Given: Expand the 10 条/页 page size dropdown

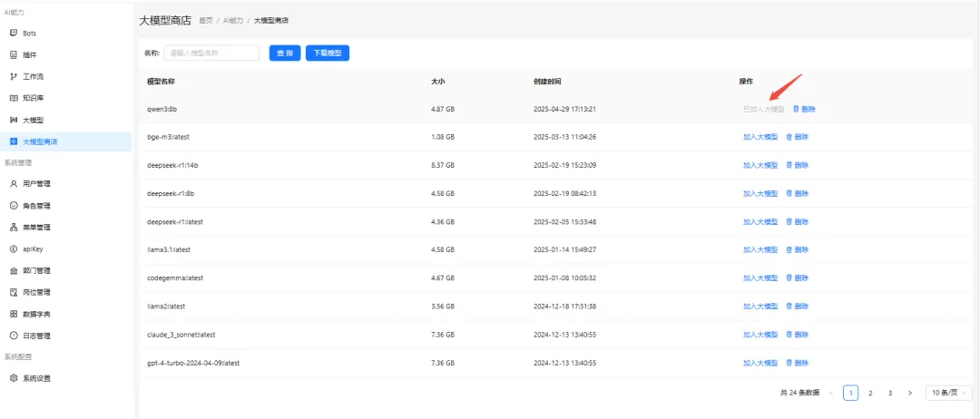Looking at the screenshot, I should click(x=950, y=393).
